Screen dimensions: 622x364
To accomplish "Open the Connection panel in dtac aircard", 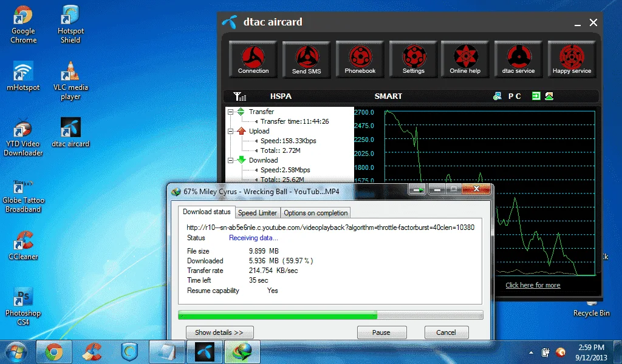I will click(253, 59).
